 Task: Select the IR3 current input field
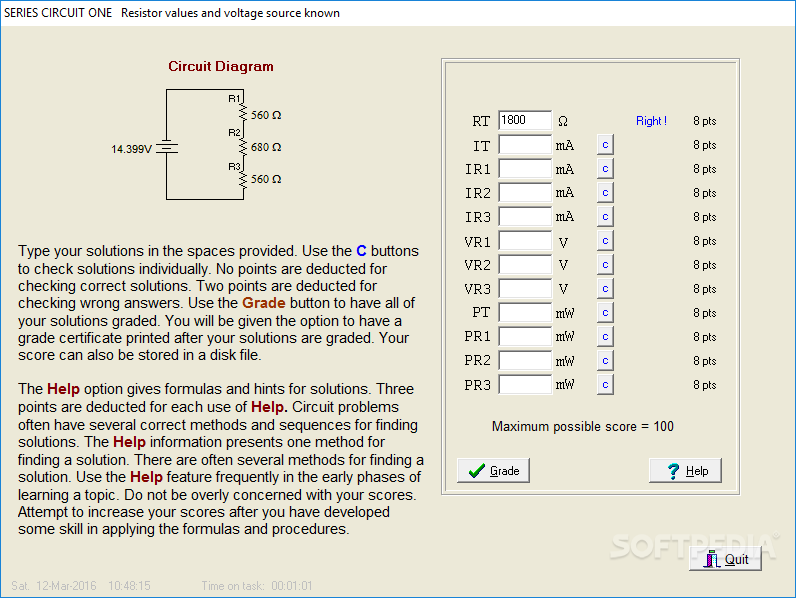point(525,217)
